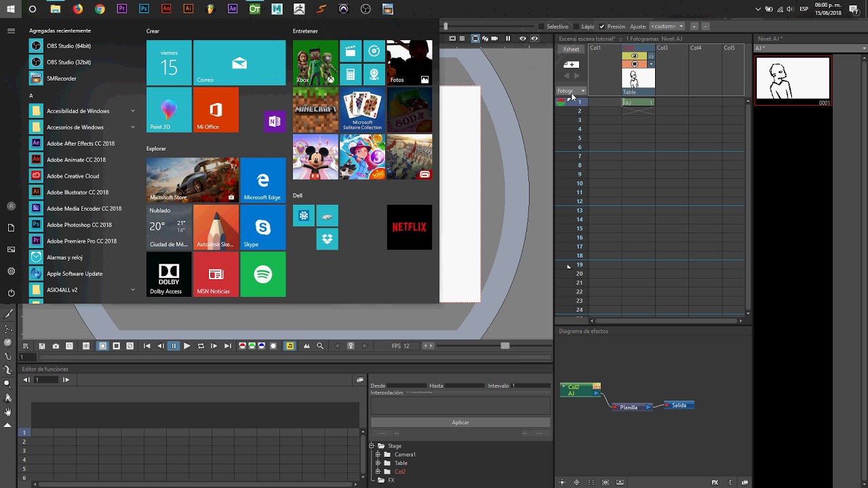This screenshot has height=488, width=868.
Task: Select the hand pan tool in left toolbar
Action: (x=8, y=411)
